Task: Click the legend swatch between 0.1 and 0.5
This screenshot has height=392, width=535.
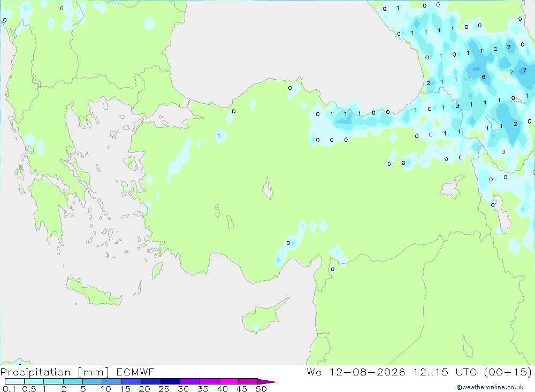Action: click(x=14, y=381)
